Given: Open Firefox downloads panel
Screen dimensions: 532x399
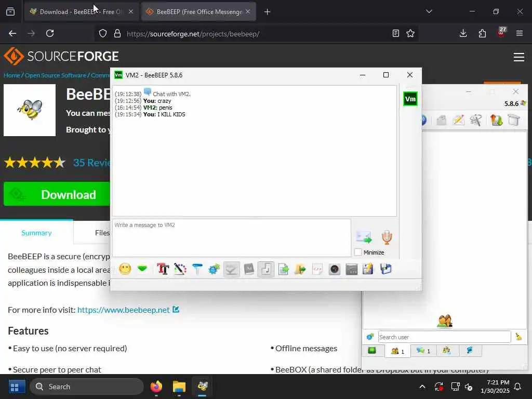Looking at the screenshot, I should [x=463, y=33].
